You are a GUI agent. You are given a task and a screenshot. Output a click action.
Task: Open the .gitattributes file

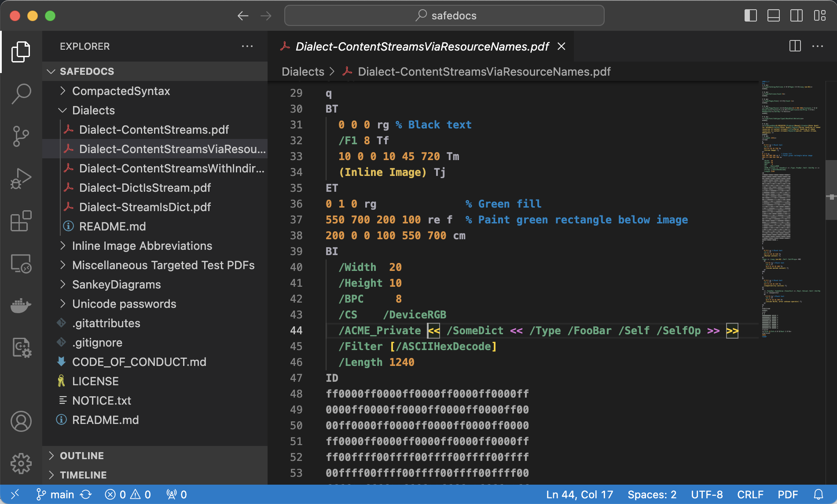(155, 323)
